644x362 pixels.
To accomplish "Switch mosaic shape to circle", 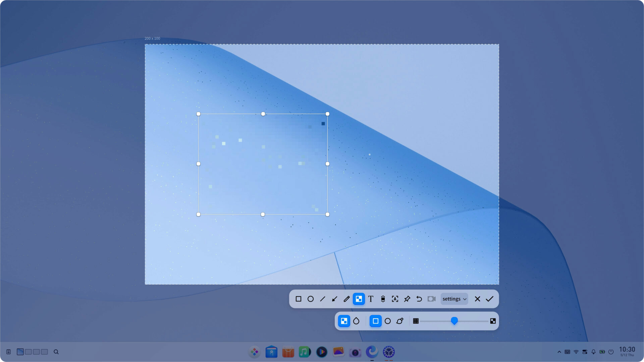I will [388, 321].
